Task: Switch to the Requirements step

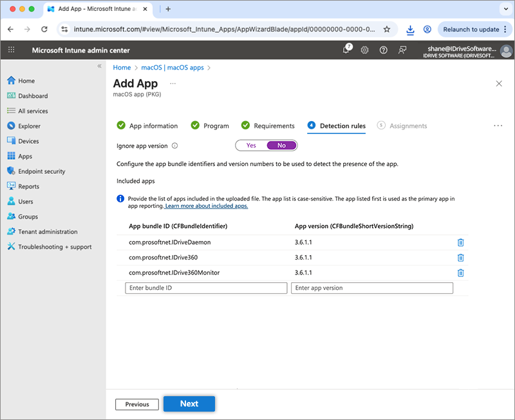Action: point(268,126)
